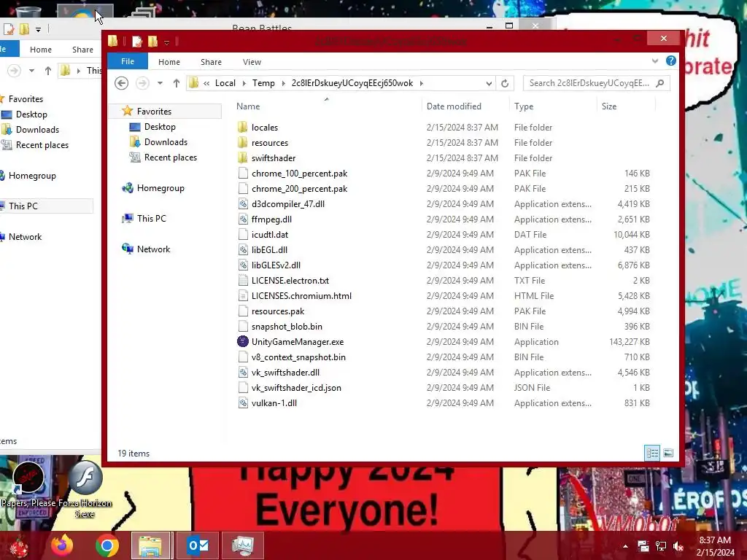The width and height of the screenshot is (747, 560).
Task: Refresh the 2c8IErDskuey folder view
Action: 505,83
